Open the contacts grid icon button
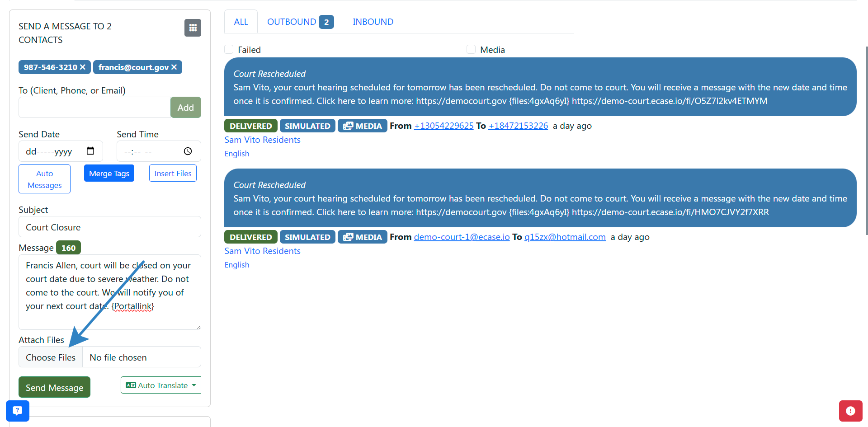The height and width of the screenshot is (427, 868). coord(193,28)
